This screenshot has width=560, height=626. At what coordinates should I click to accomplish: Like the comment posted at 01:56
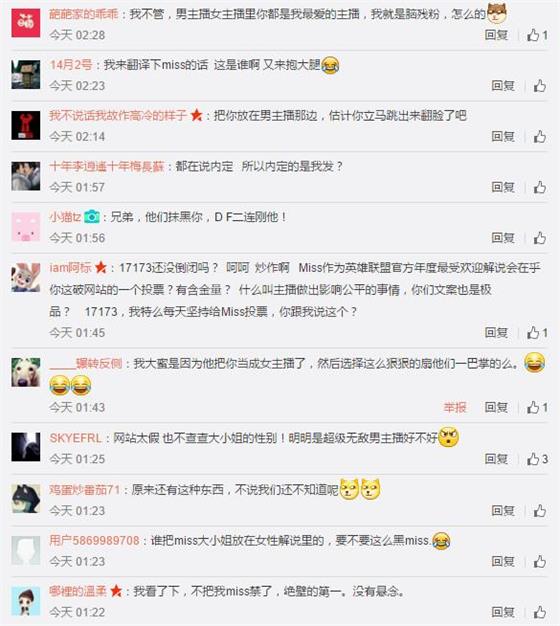(540, 238)
